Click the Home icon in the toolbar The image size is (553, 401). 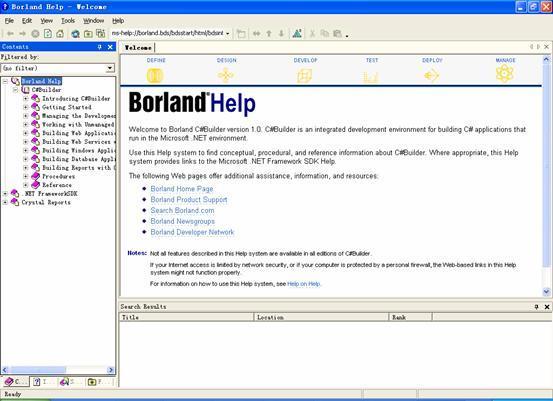pyautogui.click(x=60, y=34)
